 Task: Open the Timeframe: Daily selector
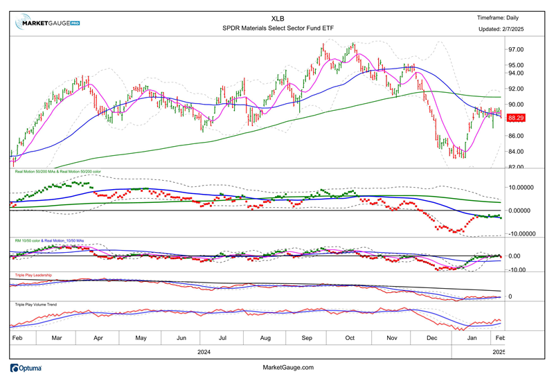497,18
